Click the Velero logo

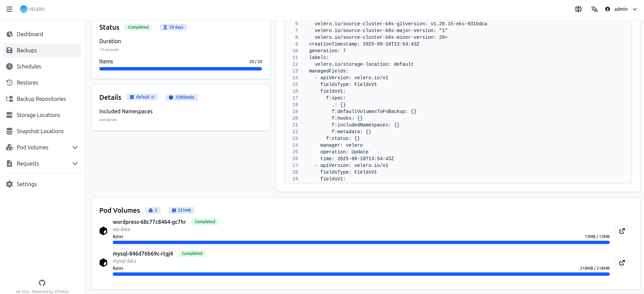[33, 9]
